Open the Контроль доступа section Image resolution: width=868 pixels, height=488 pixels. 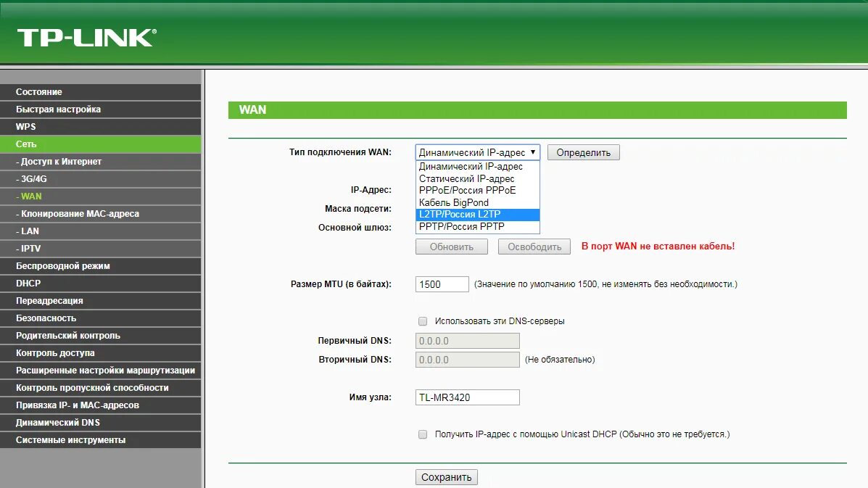coord(100,353)
